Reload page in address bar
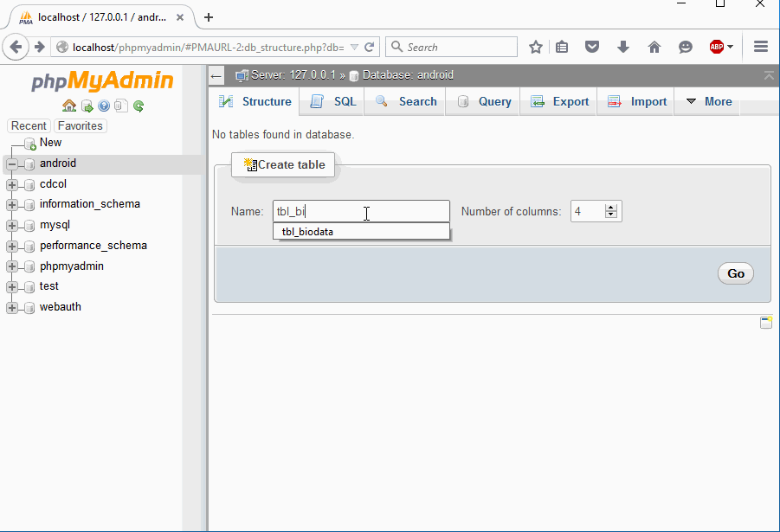 (x=369, y=48)
